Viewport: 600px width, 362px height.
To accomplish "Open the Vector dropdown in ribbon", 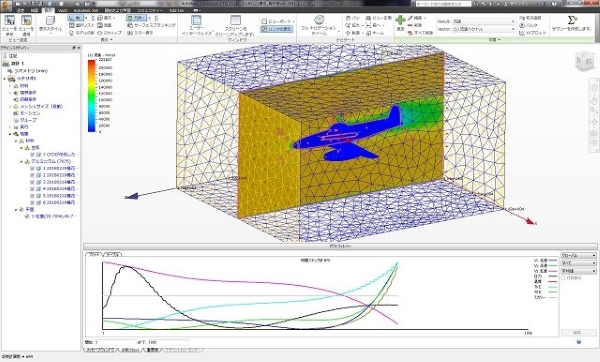I will point(484,29).
